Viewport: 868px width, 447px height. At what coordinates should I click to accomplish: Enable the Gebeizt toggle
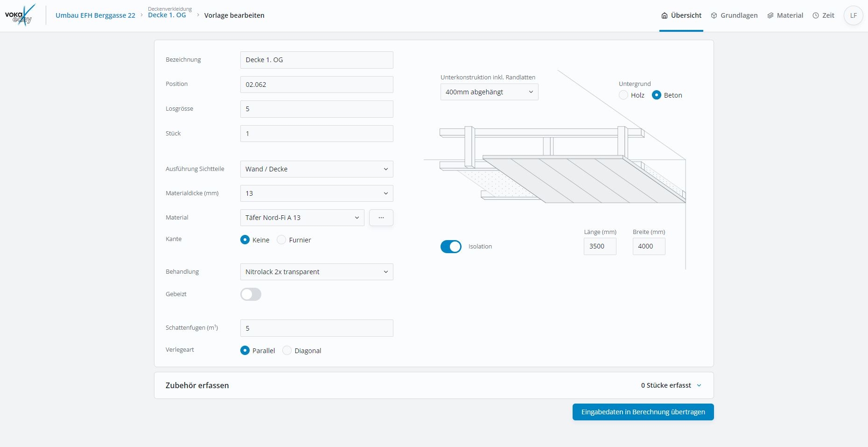(x=251, y=294)
